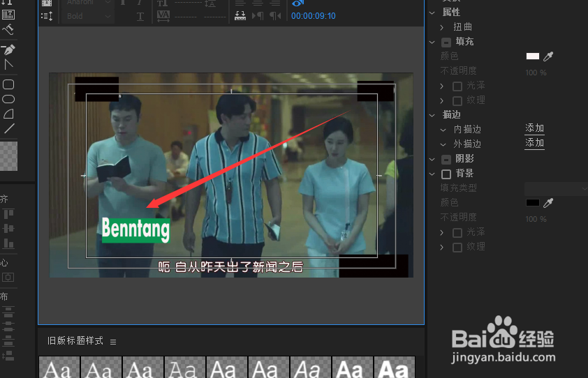This screenshot has width=588, height=378.
Task: Click 背景 opacity value 100 %
Action: (x=536, y=219)
